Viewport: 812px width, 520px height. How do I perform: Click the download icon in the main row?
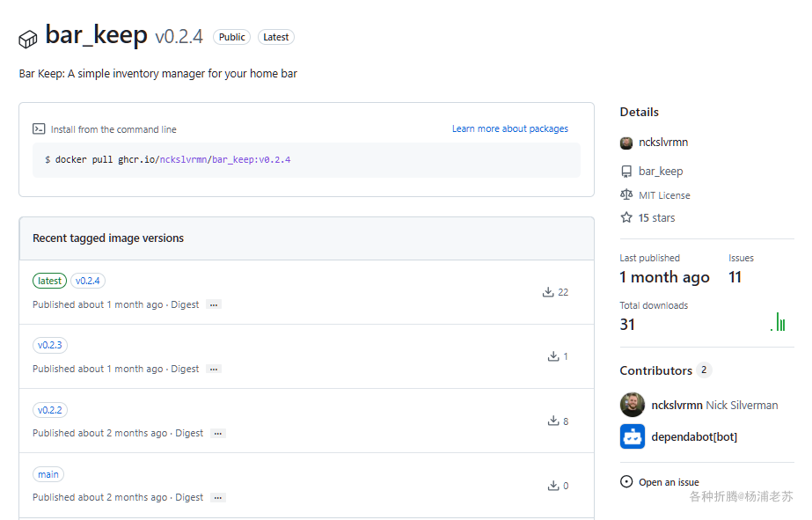553,486
